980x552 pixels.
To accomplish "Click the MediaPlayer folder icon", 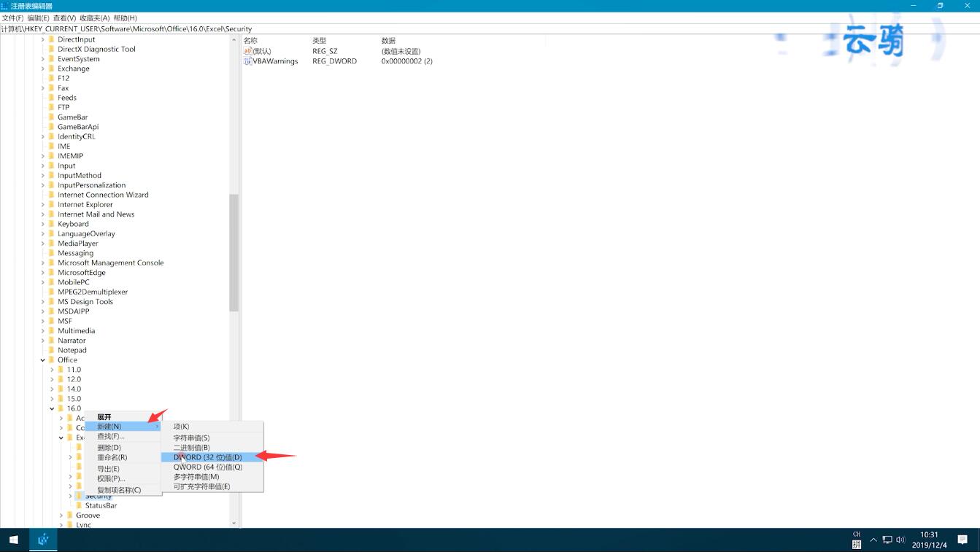I will pyautogui.click(x=51, y=244).
